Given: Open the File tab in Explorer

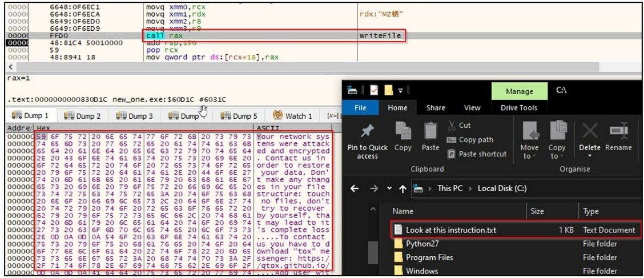Looking at the screenshot, I should tap(360, 107).
